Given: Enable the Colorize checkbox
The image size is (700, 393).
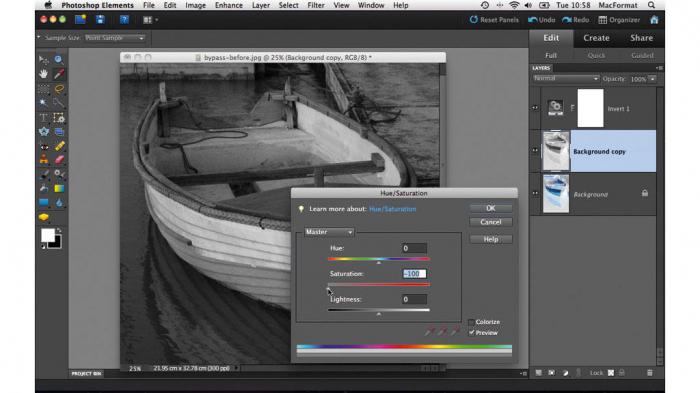Looking at the screenshot, I should 471,322.
